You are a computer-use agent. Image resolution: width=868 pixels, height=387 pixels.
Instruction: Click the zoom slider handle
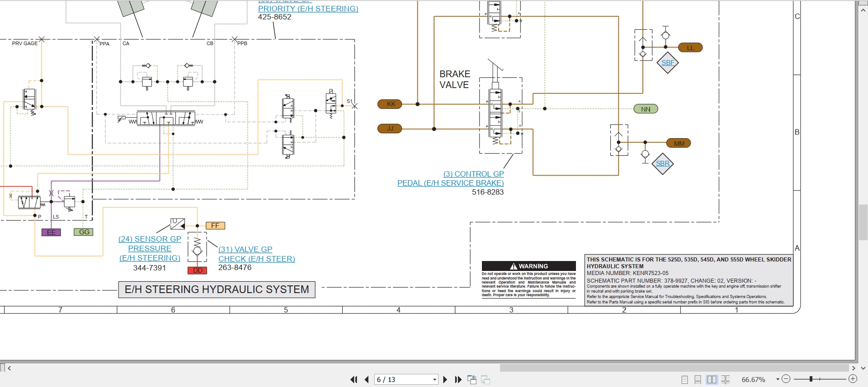coord(811,379)
